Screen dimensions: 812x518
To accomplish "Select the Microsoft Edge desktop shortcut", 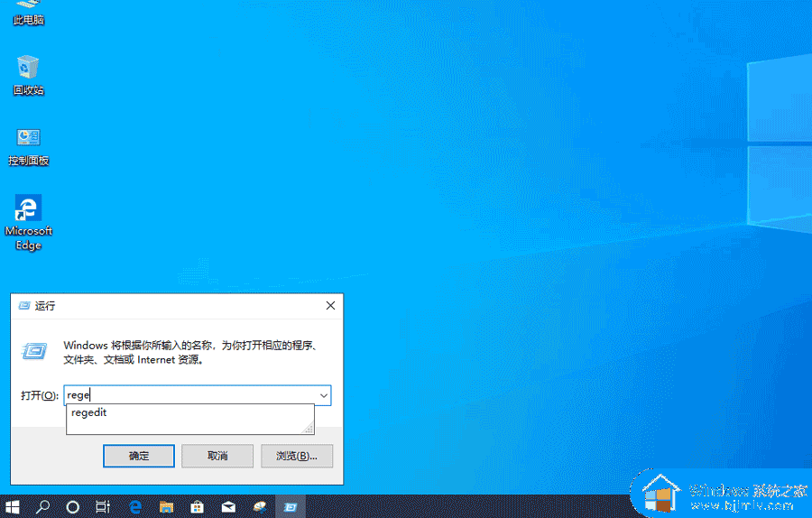I will point(29,223).
